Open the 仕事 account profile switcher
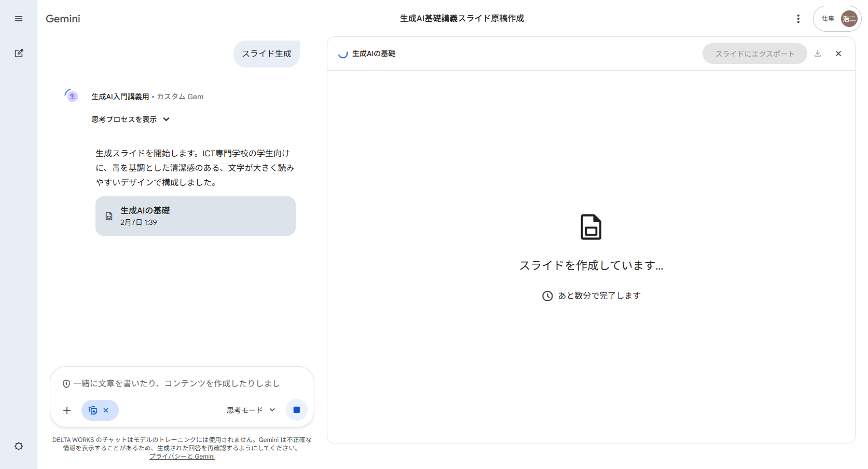The image size is (868, 469). coord(837,19)
